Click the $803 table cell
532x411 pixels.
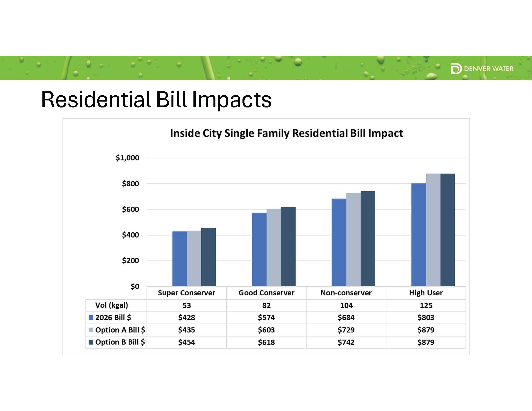(426, 318)
